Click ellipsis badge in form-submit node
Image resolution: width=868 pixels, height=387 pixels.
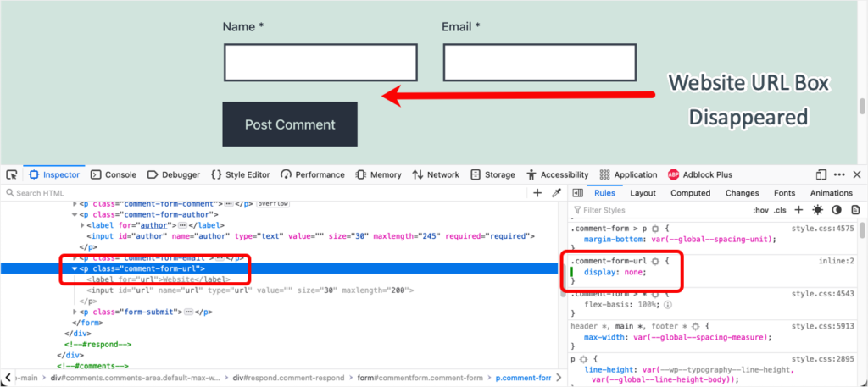pyautogui.click(x=187, y=312)
